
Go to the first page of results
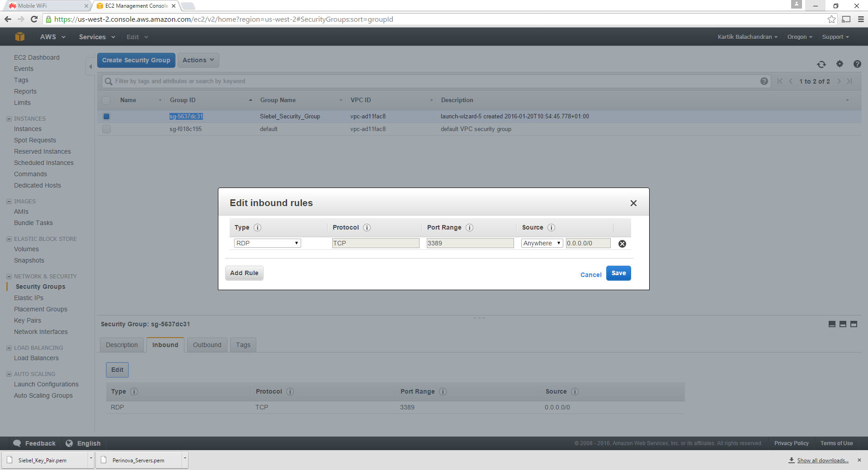780,81
